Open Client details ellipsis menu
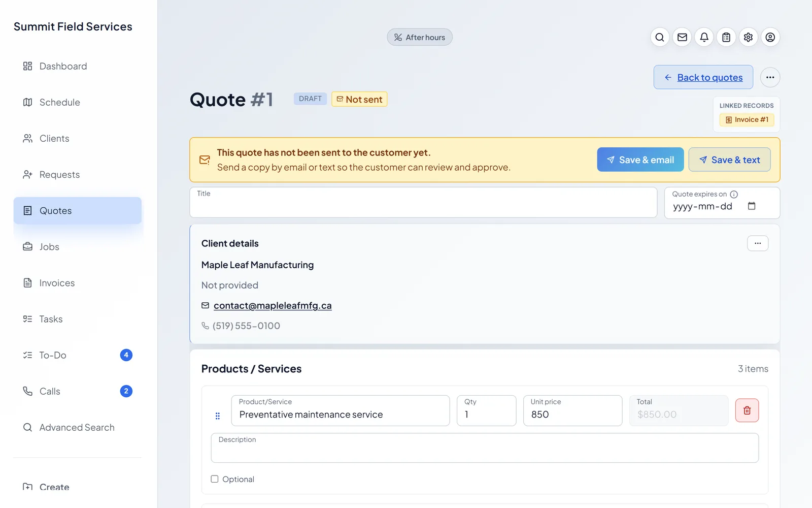 click(757, 243)
